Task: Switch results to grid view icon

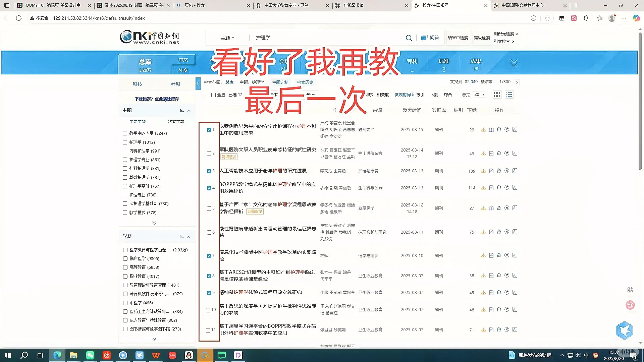Action: (497, 95)
